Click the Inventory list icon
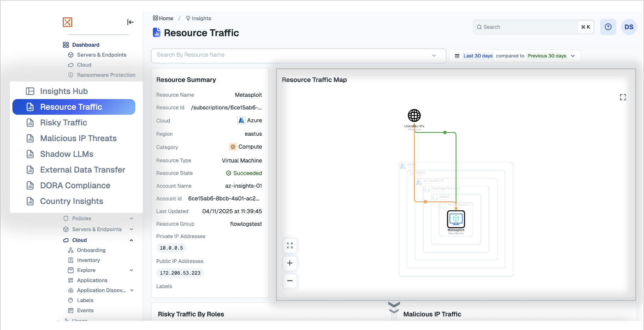 pos(70,260)
